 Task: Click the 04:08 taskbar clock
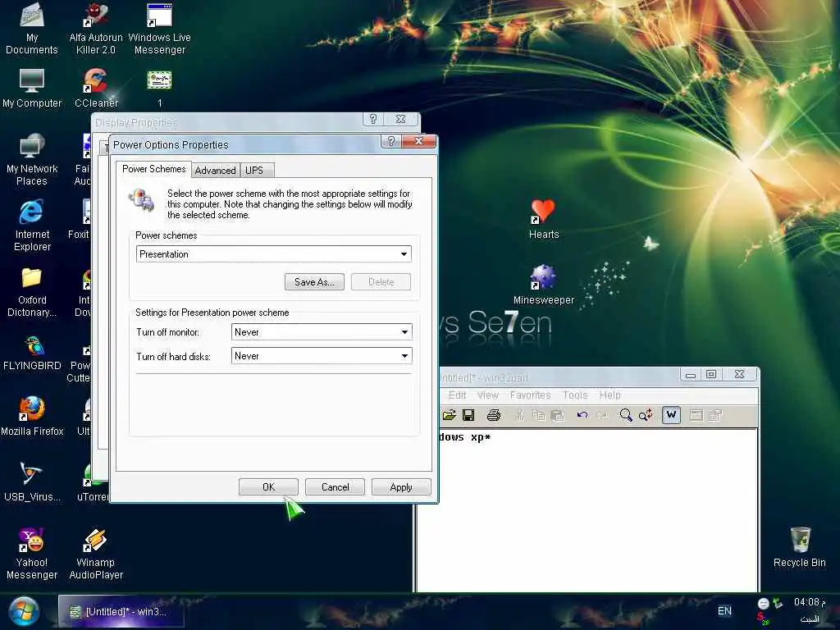coord(810,602)
